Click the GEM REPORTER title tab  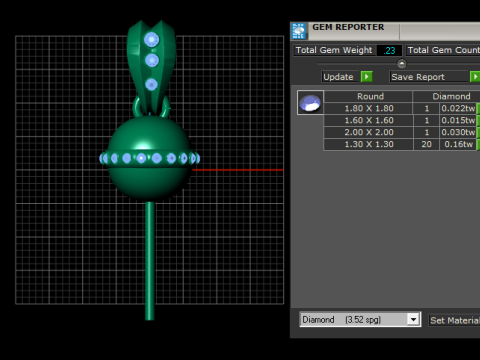(x=348, y=27)
